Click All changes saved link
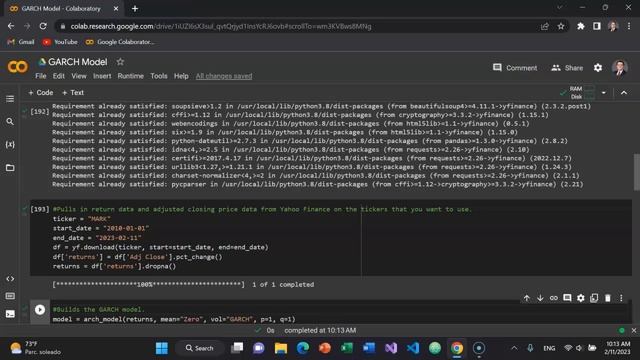The width and height of the screenshot is (640, 360). click(224, 76)
